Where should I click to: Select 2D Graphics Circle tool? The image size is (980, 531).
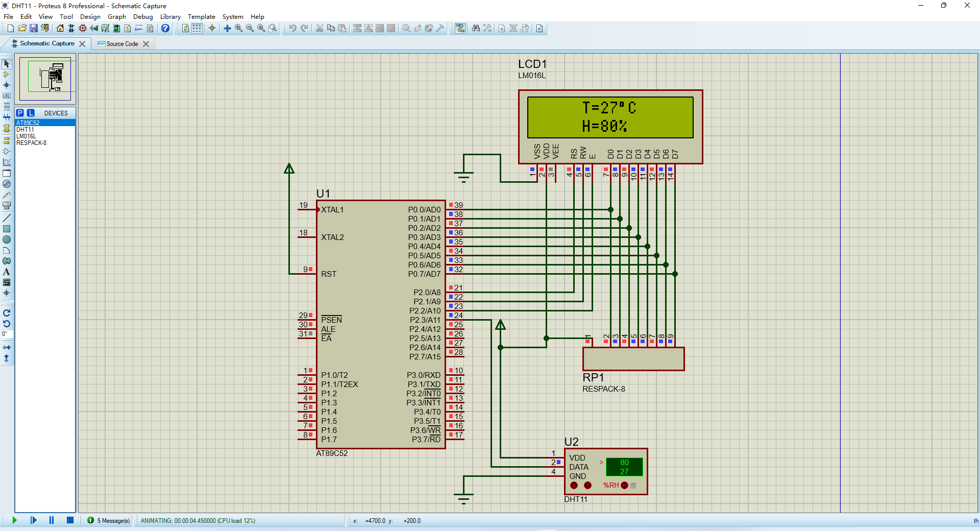click(7, 239)
